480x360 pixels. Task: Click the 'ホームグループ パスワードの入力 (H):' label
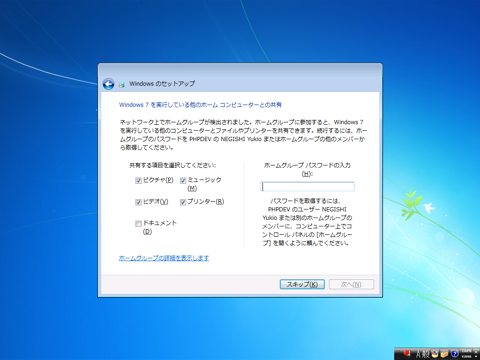(x=307, y=169)
